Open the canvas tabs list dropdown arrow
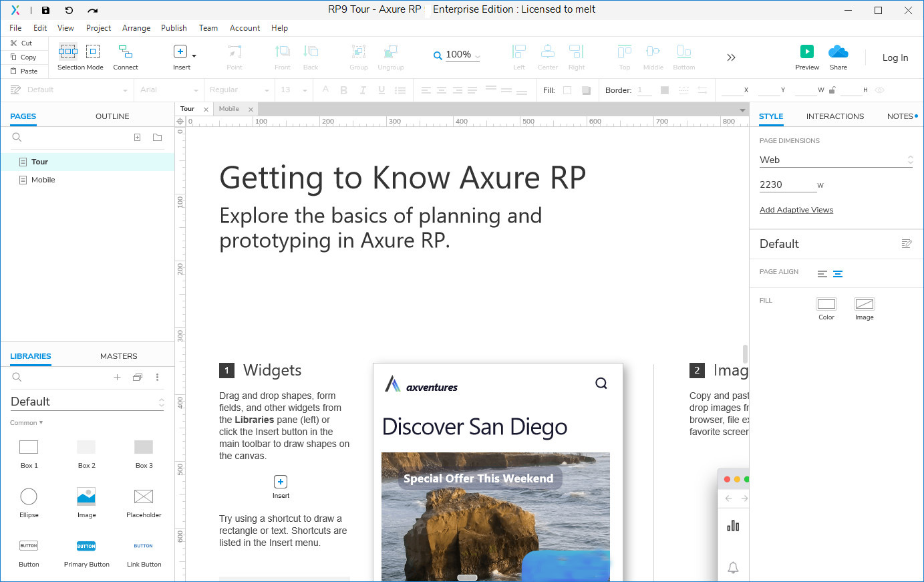Screen dimensions: 924x582 [742, 110]
